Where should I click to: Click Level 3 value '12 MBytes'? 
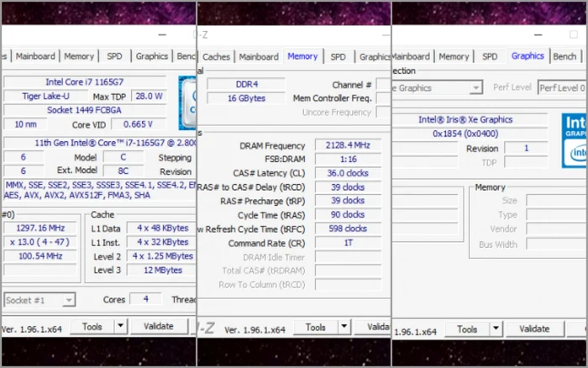161,270
